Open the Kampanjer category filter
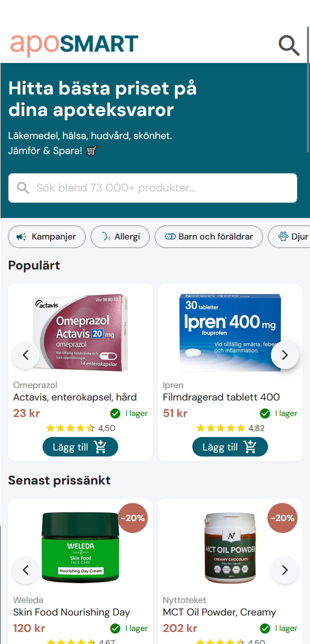Image resolution: width=310 pixels, height=644 pixels. (47, 236)
